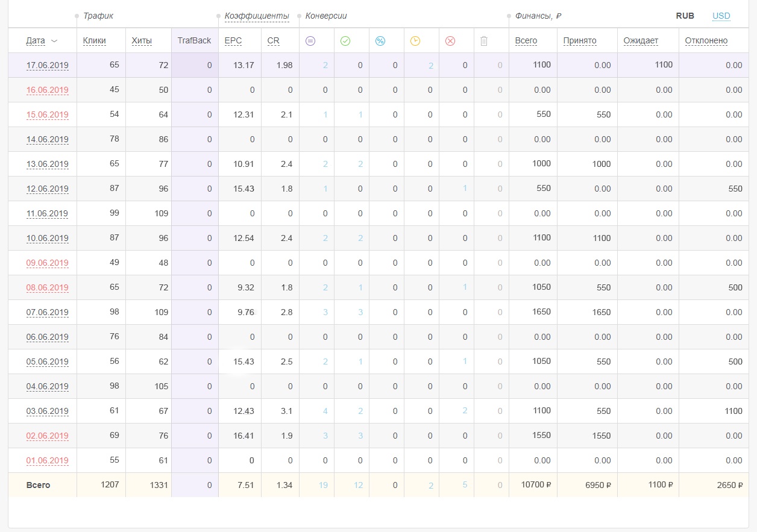This screenshot has width=757, height=532.
Task: Click the red rejected conversions icon
Action: tap(450, 41)
